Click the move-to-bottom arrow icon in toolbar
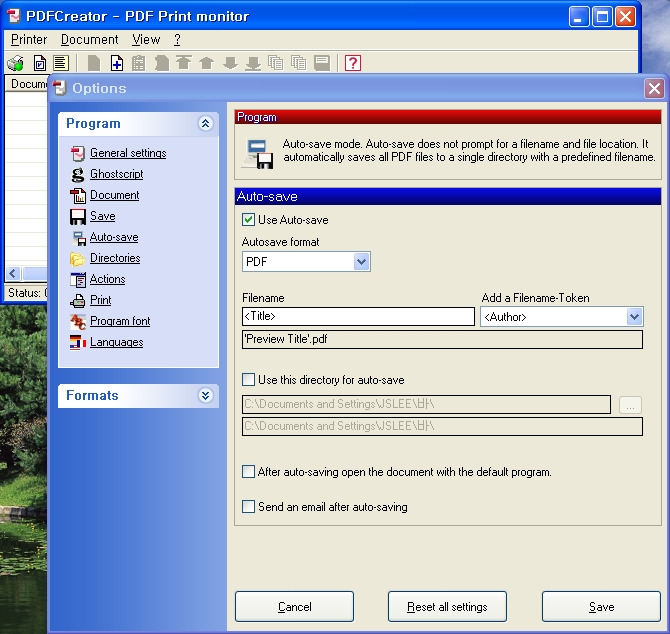 pyautogui.click(x=253, y=63)
